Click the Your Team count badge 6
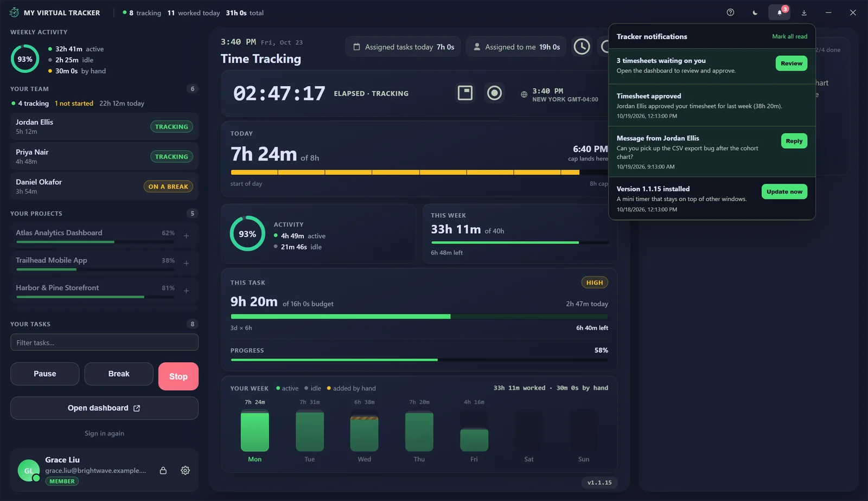868x501 pixels. pyautogui.click(x=193, y=89)
